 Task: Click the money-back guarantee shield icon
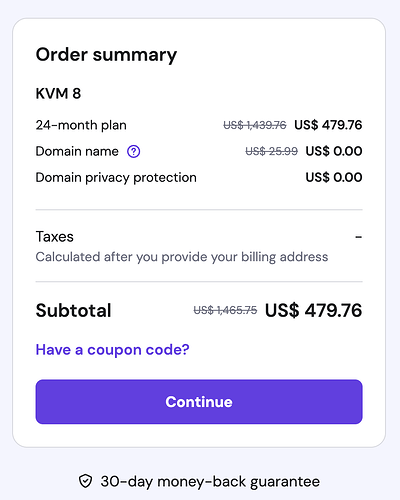tap(85, 481)
